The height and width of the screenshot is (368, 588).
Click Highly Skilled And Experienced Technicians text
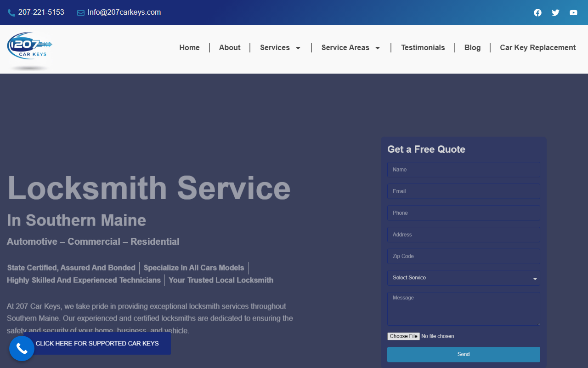(84, 280)
